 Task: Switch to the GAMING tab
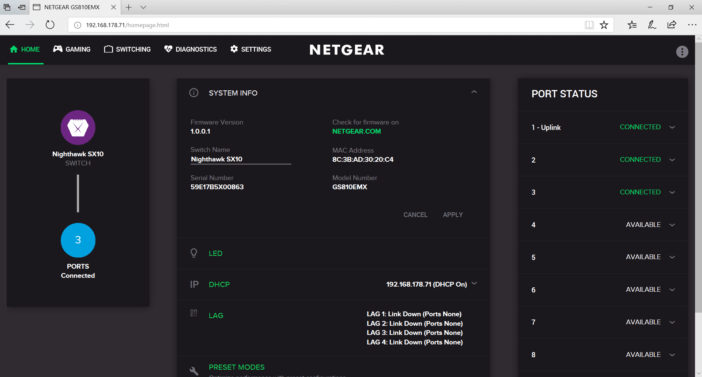(x=72, y=49)
